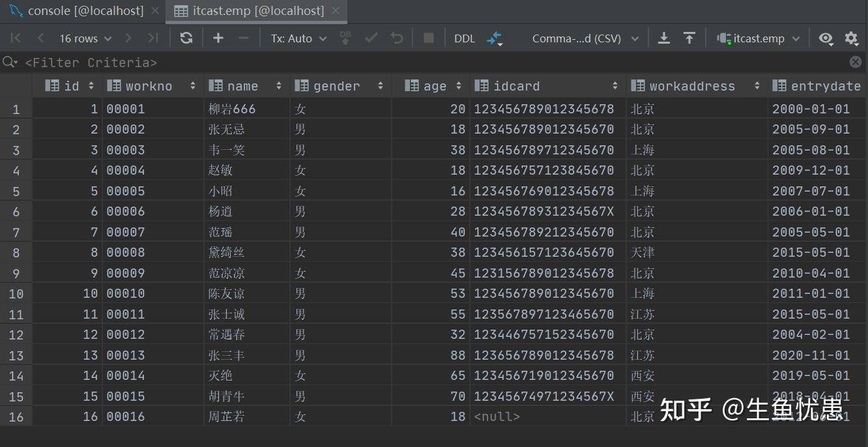
Task: Sort by the entrydate column header
Action: pos(817,86)
